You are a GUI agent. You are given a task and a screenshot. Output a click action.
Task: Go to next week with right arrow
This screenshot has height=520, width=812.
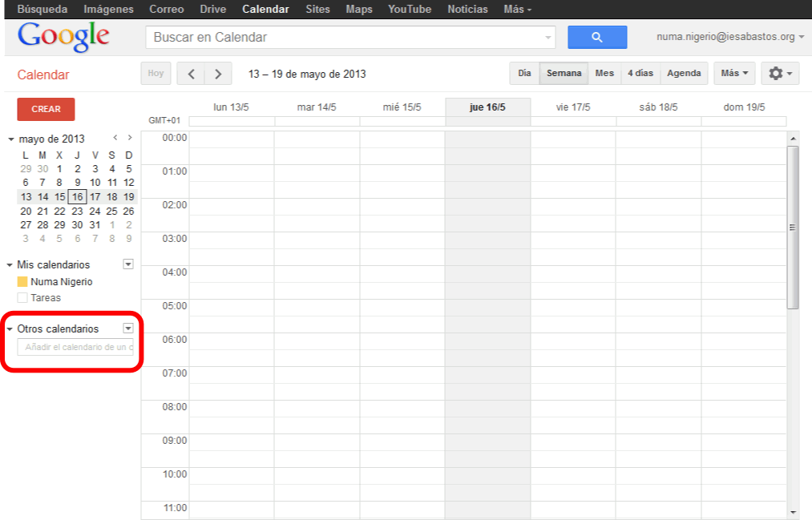218,74
